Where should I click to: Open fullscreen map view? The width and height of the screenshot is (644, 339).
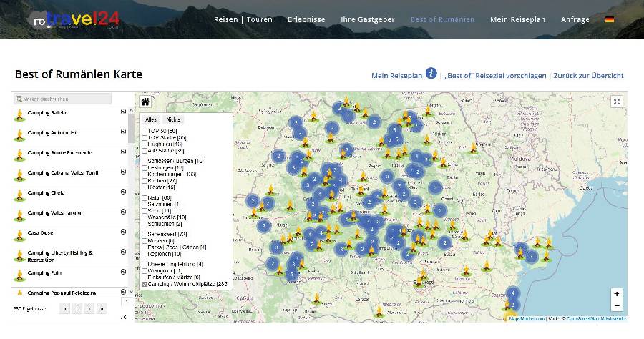pos(617,102)
